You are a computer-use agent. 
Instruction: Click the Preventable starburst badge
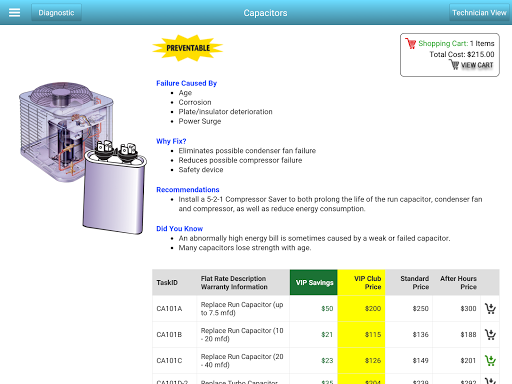tap(188, 48)
